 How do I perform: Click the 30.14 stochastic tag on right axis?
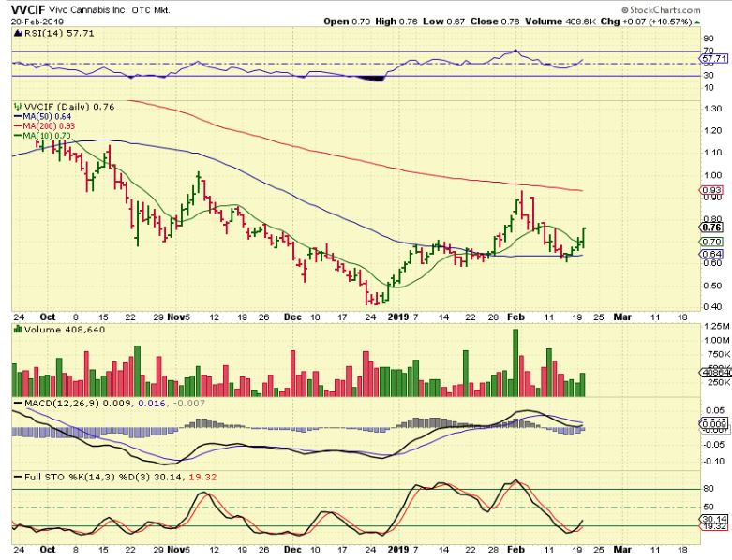click(x=714, y=520)
